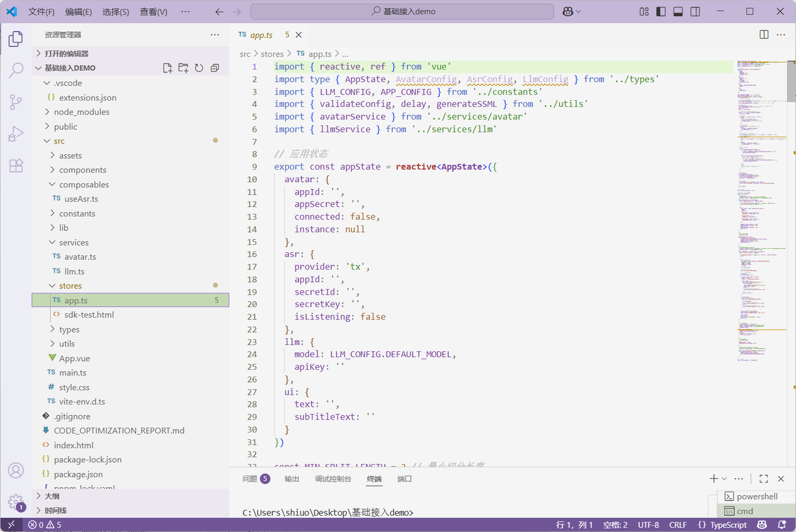Image resolution: width=796 pixels, height=532 pixels.
Task: Open the Extensions view
Action: 16,165
